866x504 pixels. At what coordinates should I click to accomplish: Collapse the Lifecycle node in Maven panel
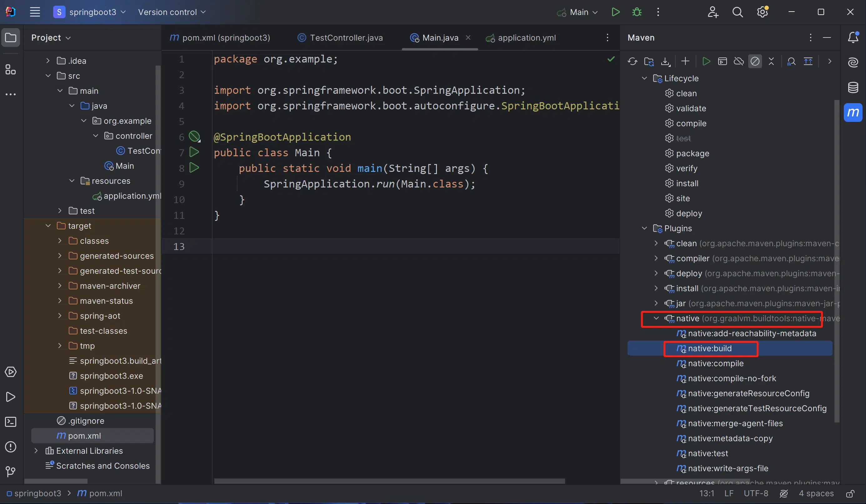click(644, 78)
